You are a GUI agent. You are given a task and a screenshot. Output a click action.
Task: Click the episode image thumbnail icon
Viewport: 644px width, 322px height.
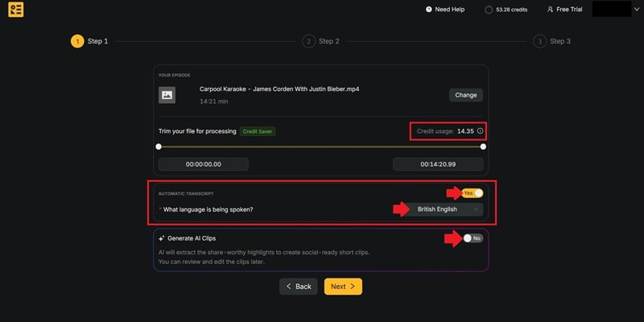point(167,95)
